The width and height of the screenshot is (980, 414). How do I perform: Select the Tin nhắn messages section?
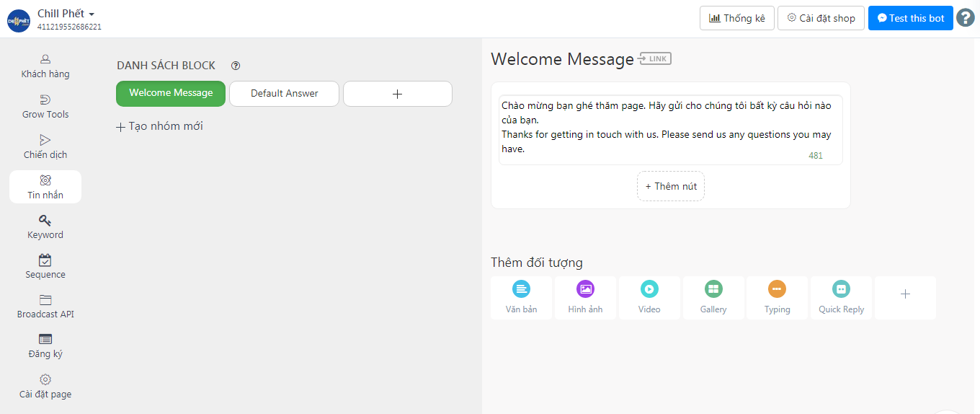point(45,187)
